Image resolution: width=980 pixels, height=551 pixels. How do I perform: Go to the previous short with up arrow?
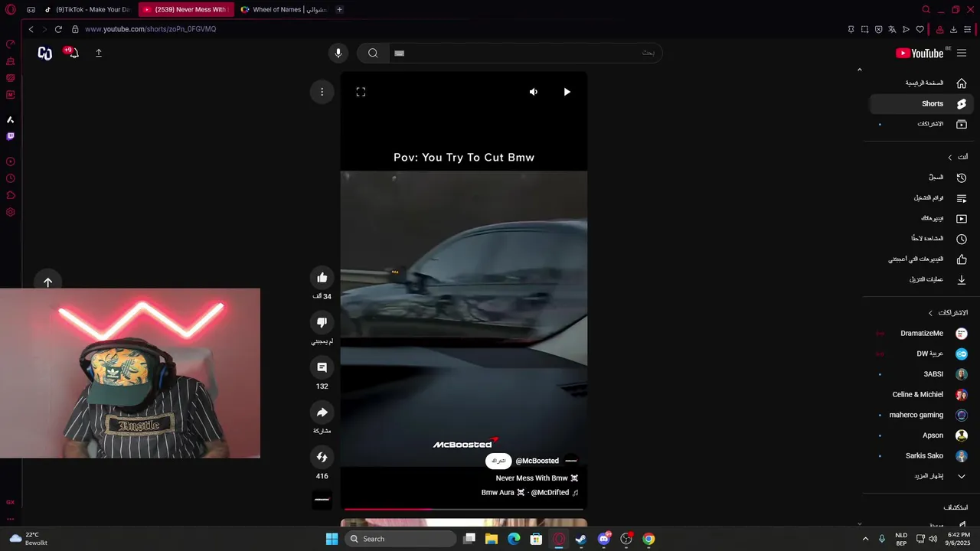point(47,282)
